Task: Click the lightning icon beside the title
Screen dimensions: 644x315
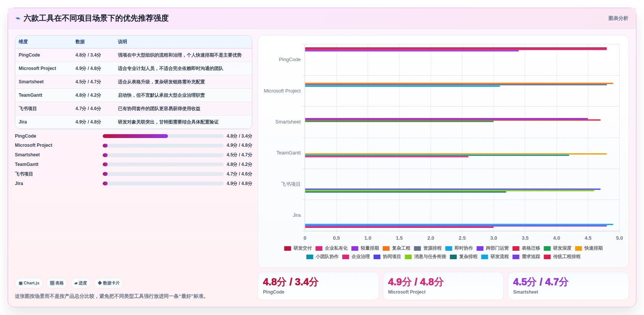Action: tap(18, 18)
